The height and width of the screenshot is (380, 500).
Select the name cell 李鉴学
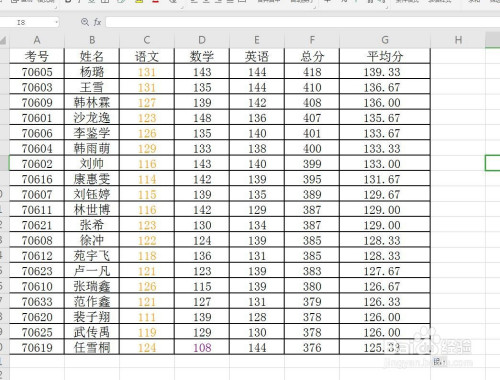[92, 133]
